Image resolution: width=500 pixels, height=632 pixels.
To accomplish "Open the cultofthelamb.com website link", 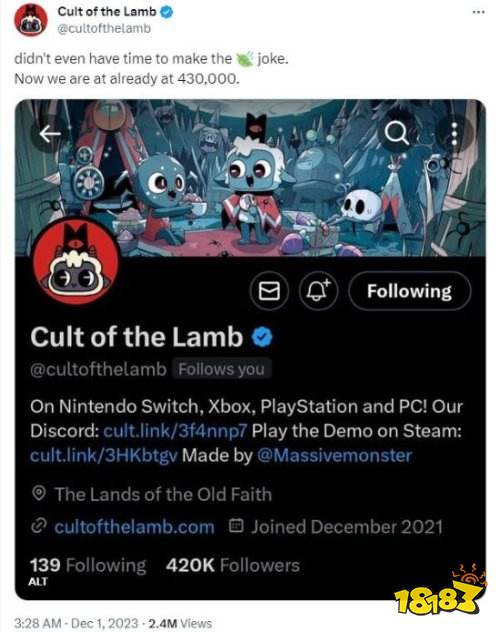I will coord(134,527).
